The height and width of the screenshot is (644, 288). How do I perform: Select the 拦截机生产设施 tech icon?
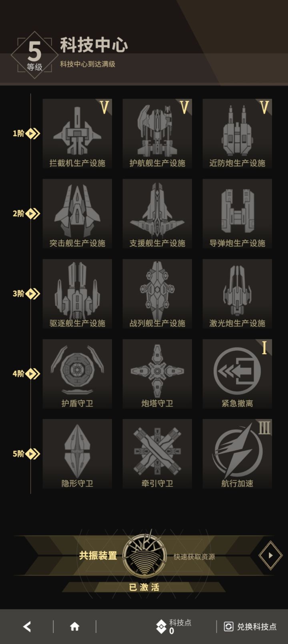(x=77, y=133)
